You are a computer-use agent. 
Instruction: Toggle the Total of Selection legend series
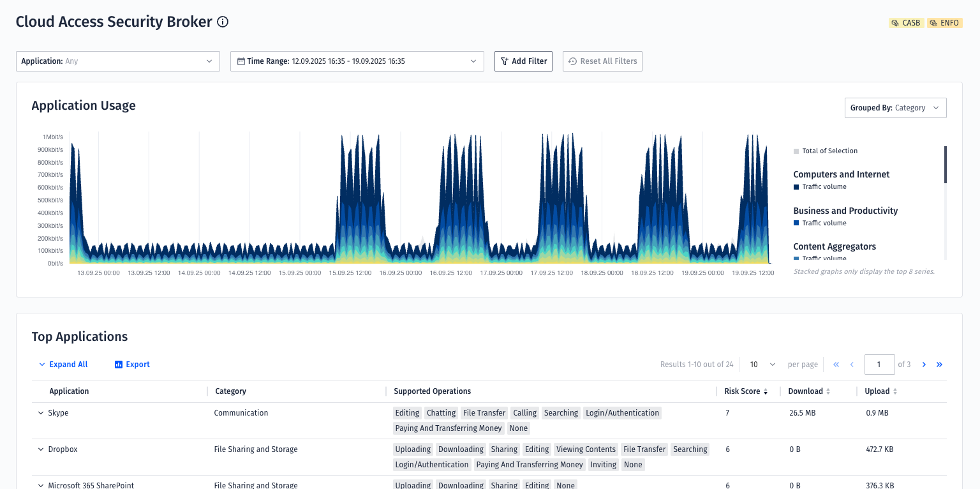pos(829,151)
